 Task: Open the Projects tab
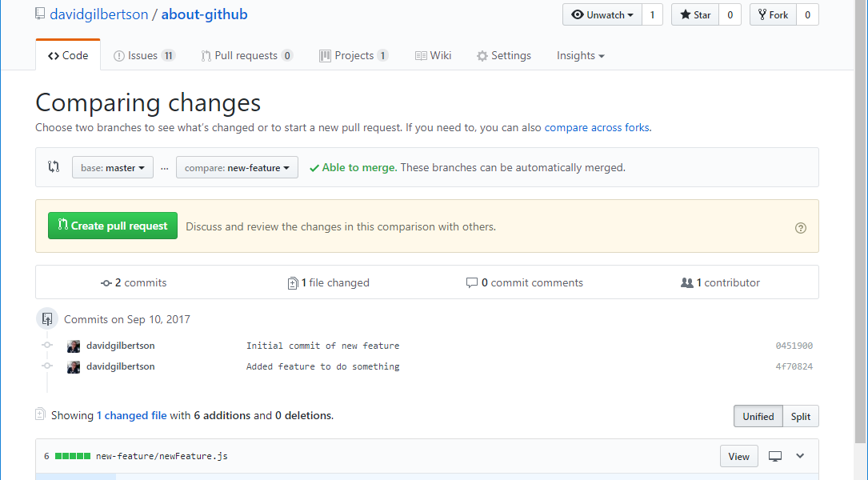[x=354, y=55]
